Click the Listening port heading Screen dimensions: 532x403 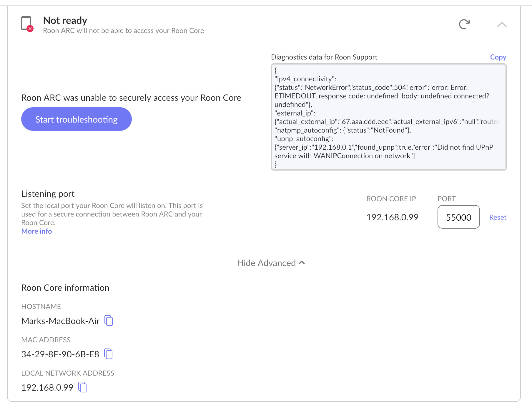[48, 194]
